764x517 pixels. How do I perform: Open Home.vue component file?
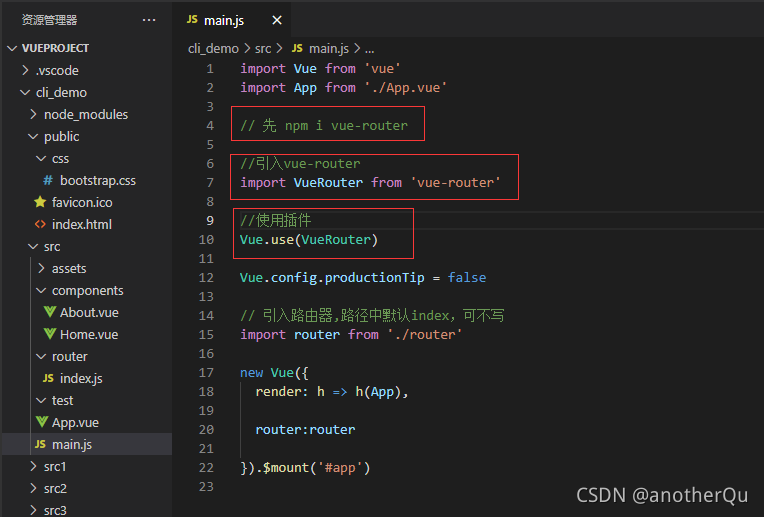pyautogui.click(x=89, y=334)
